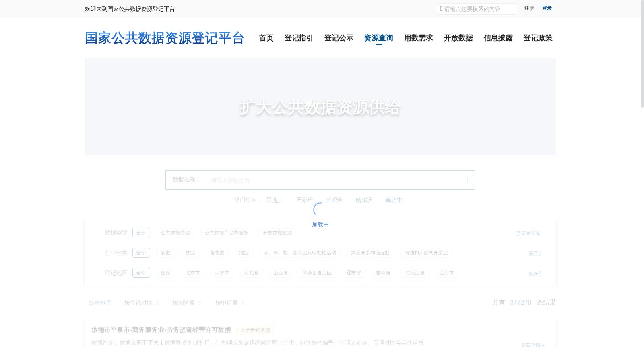Sort results by 按申请量
The width and height of the screenshot is (644, 347).
click(227, 303)
